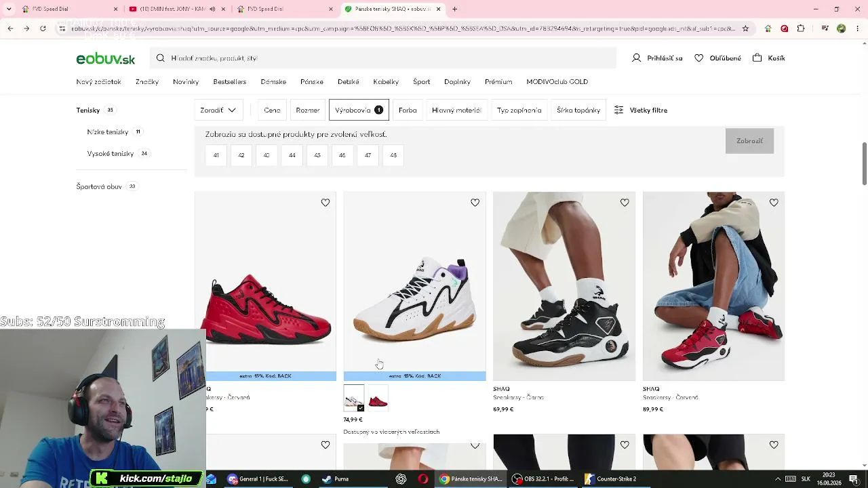Image resolution: width=868 pixels, height=488 pixels.
Task: Open the Značky menu
Action: click(147, 82)
